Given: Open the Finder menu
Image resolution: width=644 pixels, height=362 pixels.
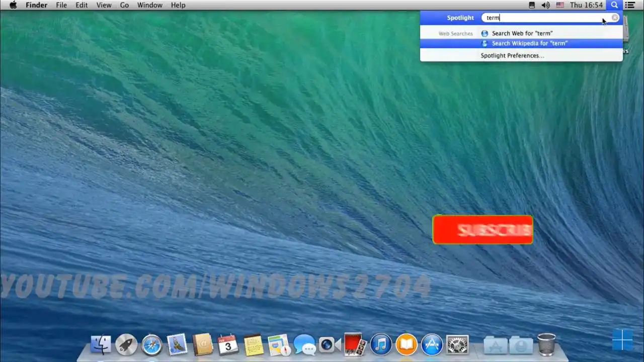Looking at the screenshot, I should coord(36,5).
